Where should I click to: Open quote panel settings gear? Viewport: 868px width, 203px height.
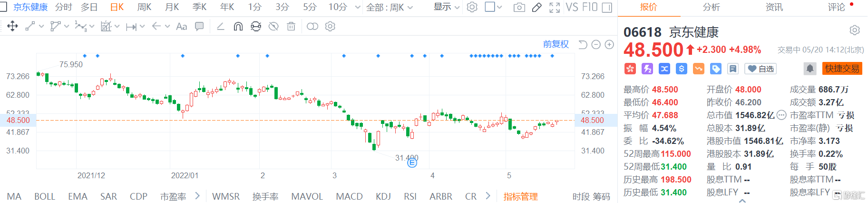855,30
